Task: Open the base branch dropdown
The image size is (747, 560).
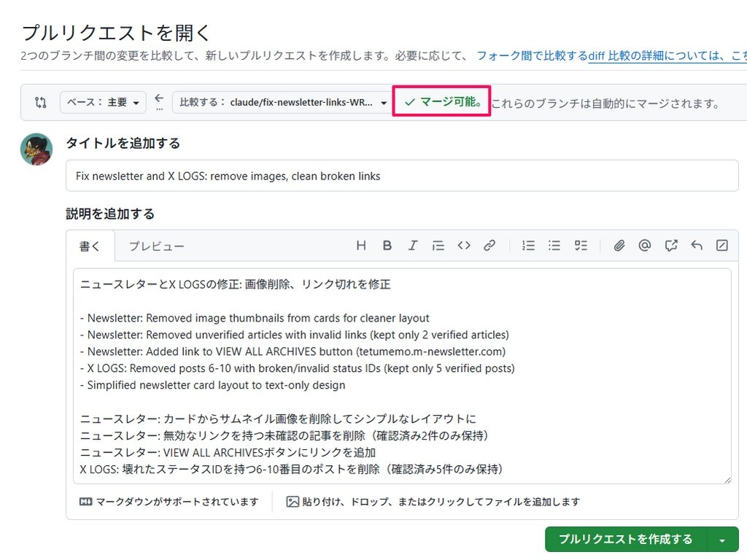Action: pos(103,102)
